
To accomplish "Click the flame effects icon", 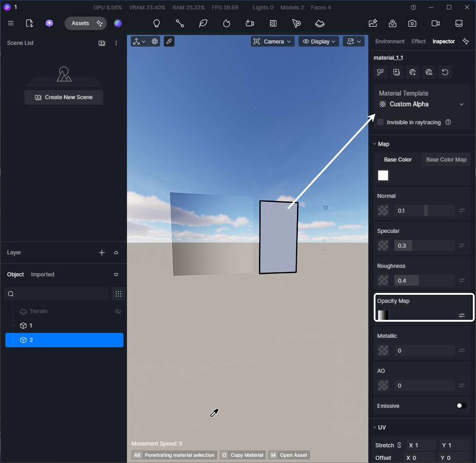I will point(227,23).
